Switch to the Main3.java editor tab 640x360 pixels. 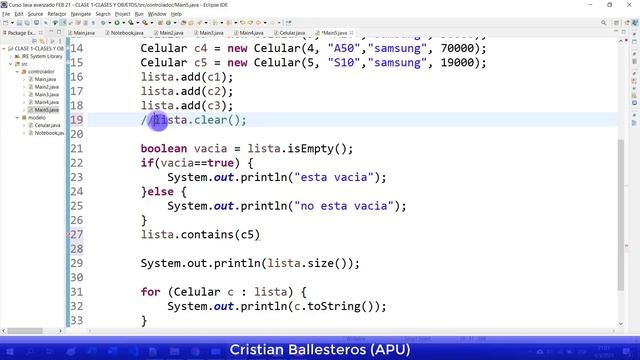(x=209, y=33)
